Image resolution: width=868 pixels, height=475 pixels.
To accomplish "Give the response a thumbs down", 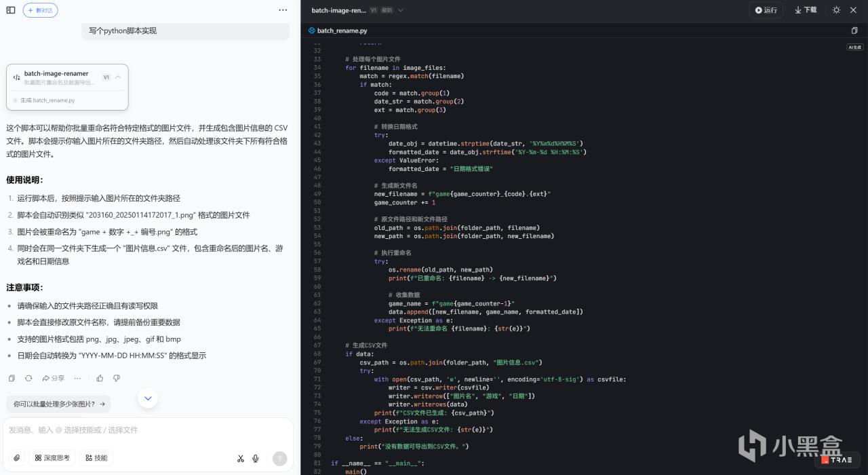I will (x=117, y=378).
